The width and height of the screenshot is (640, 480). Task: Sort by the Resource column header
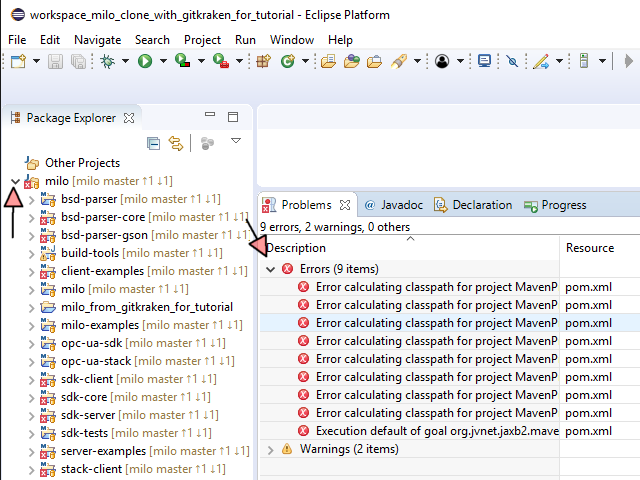(600, 248)
